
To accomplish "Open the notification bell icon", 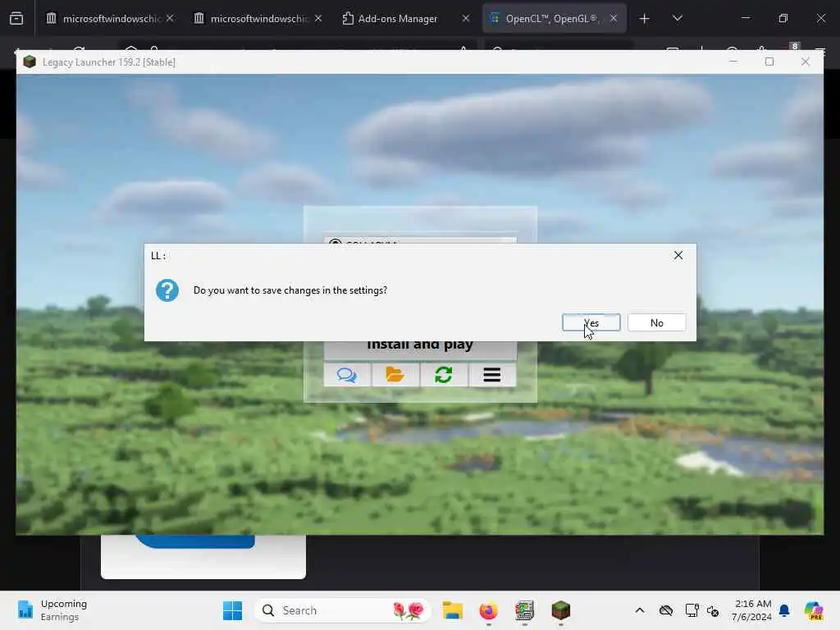I will click(784, 610).
